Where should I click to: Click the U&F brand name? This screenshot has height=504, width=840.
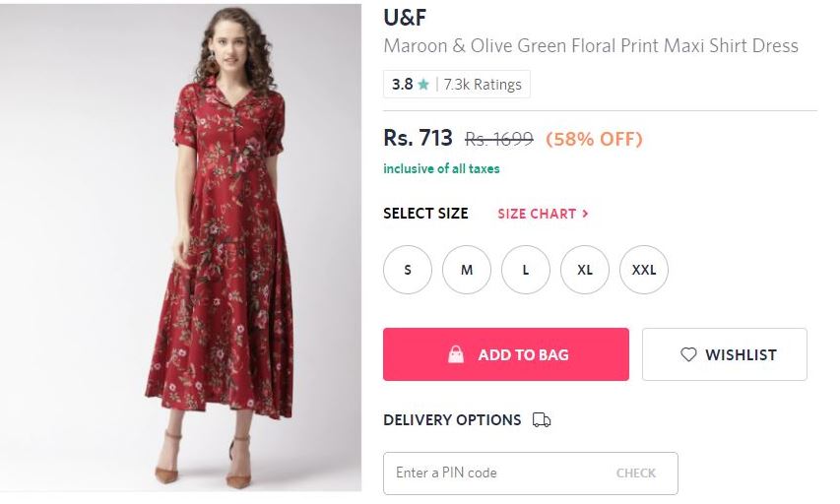coord(405,18)
